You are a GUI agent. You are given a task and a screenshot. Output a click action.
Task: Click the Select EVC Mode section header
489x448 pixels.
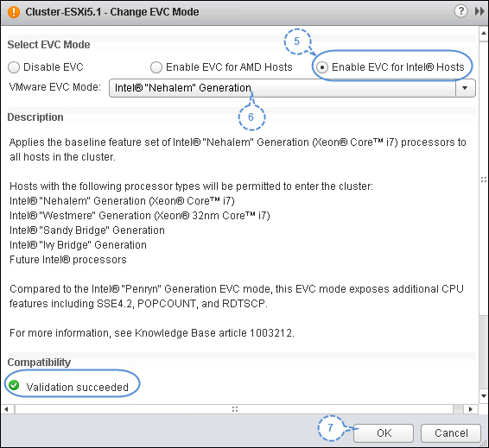[48, 45]
